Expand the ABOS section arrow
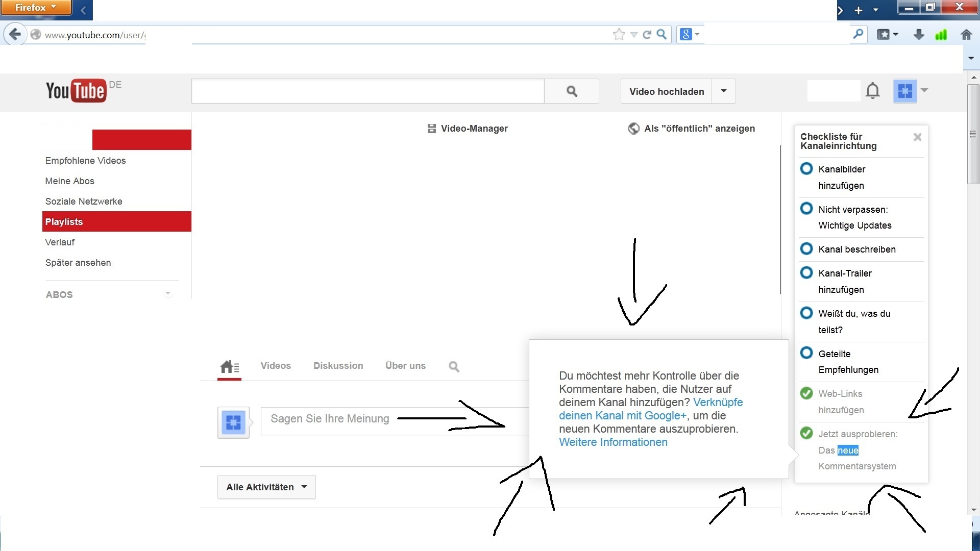This screenshot has height=551, width=980. pyautogui.click(x=167, y=294)
